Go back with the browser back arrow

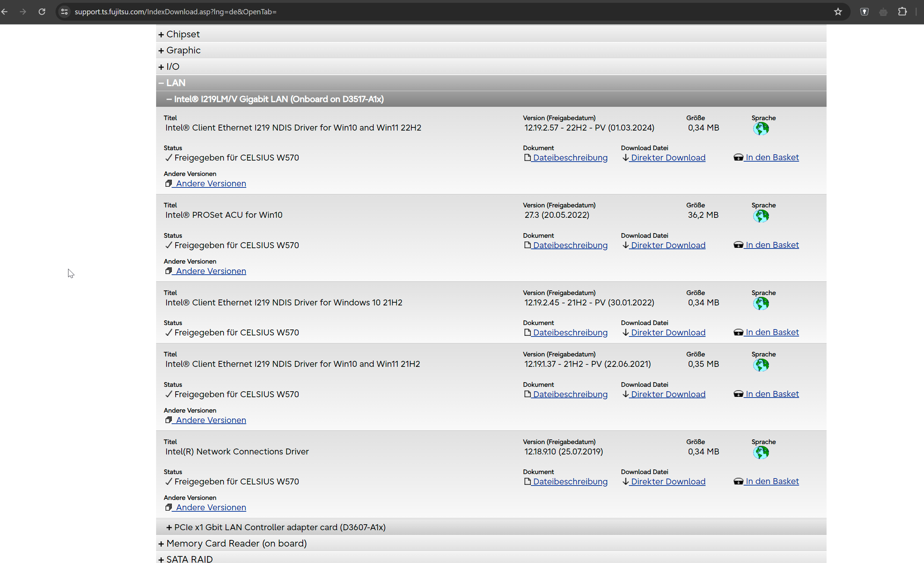[5, 12]
